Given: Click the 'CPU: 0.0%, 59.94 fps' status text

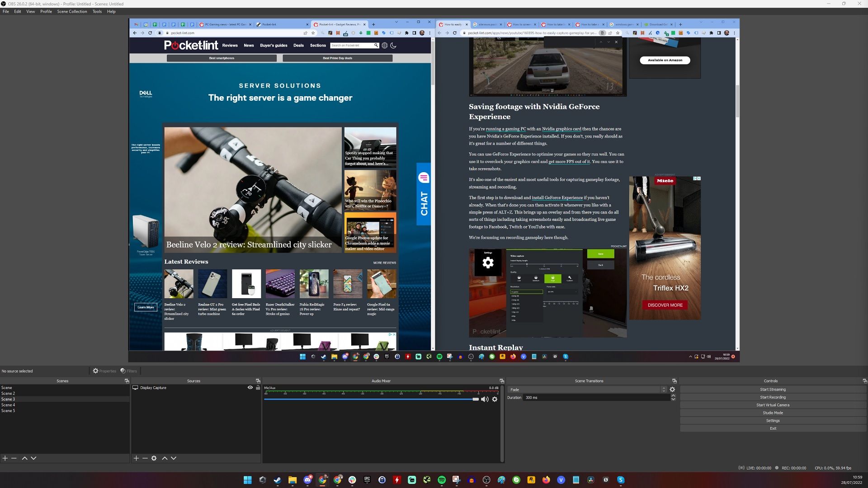Looking at the screenshot, I should pyautogui.click(x=833, y=468).
